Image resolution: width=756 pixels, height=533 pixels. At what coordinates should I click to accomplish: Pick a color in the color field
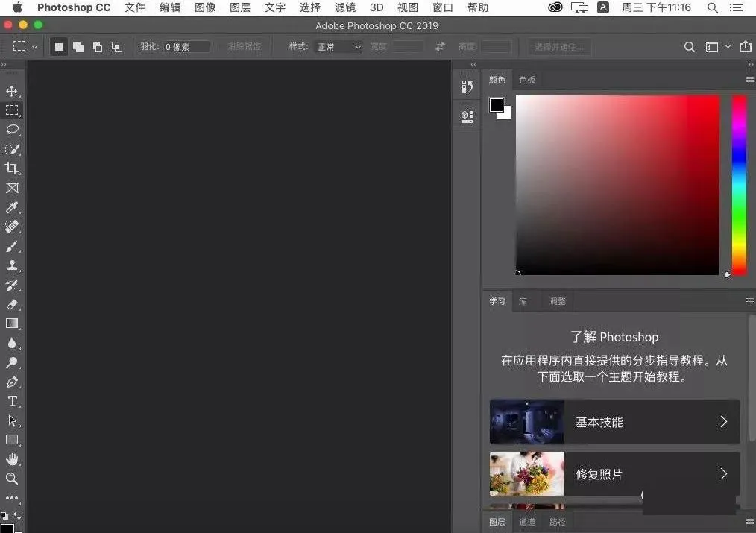[617, 185]
